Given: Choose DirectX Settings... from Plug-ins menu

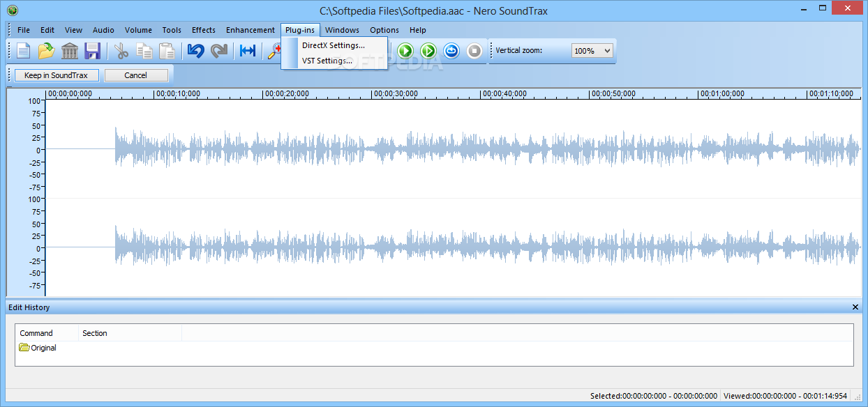Looking at the screenshot, I should click(x=334, y=45).
